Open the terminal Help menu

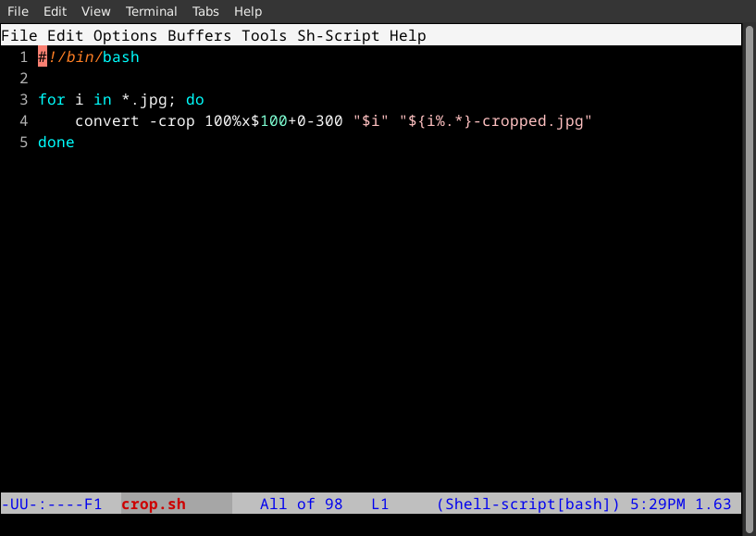pos(248,11)
